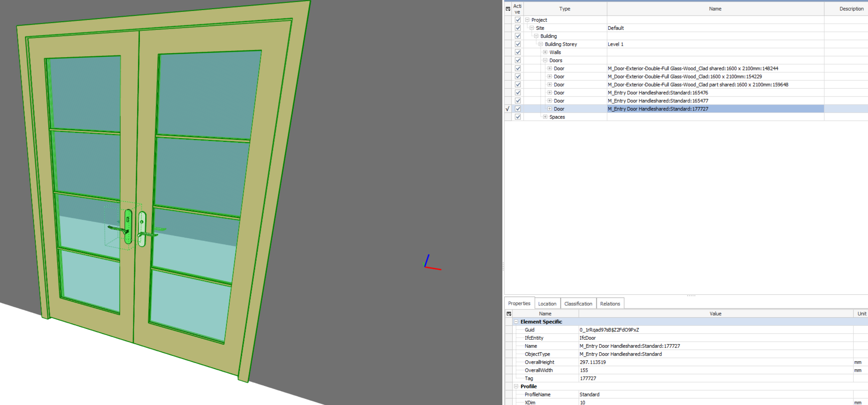Toggle Active for door 165476
Screen dimensions: 868x405
517,92
